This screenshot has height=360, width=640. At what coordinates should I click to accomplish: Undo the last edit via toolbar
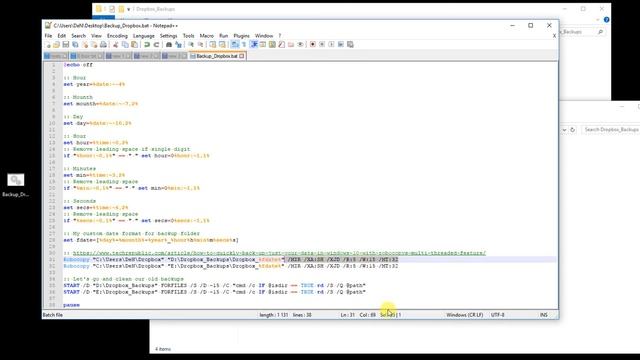pyautogui.click(x=147, y=44)
